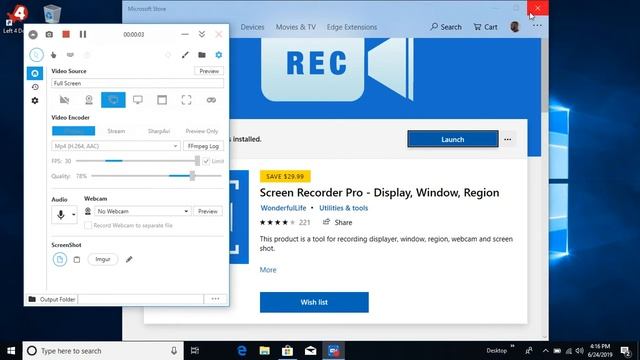Viewport: 640px width, 360px height.
Task: Open the drawing brush tool in Captura
Action: click(185, 55)
